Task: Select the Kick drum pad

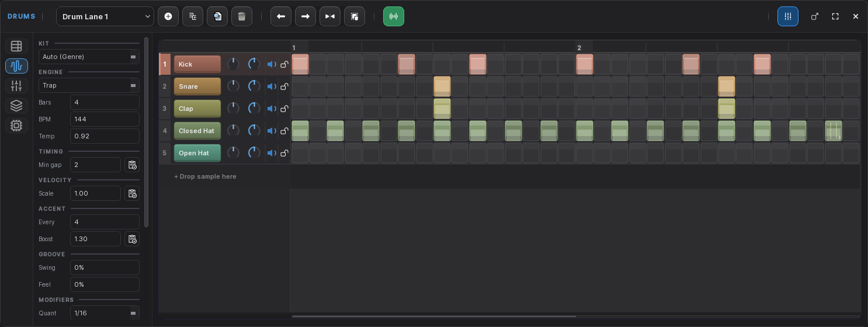Action: point(197,64)
